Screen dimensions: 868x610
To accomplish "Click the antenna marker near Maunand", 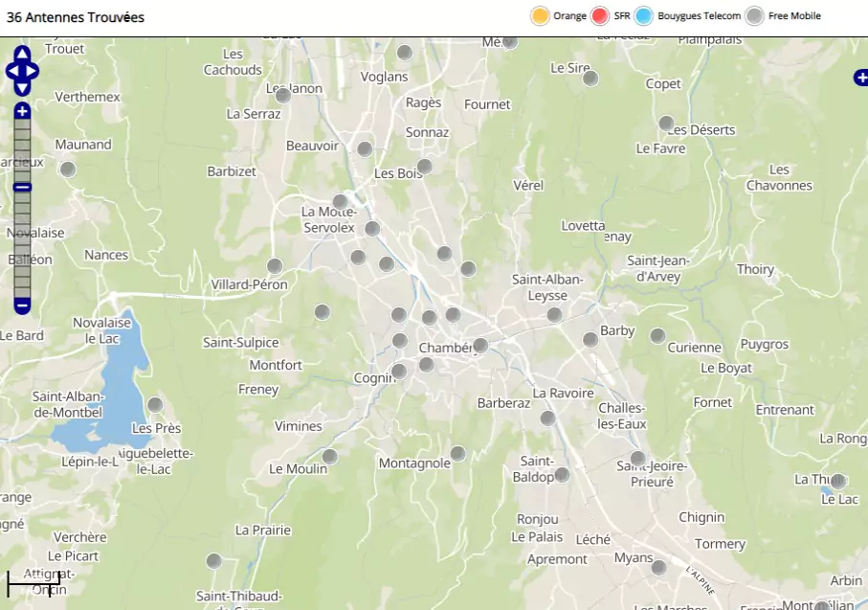I will pyautogui.click(x=68, y=169).
